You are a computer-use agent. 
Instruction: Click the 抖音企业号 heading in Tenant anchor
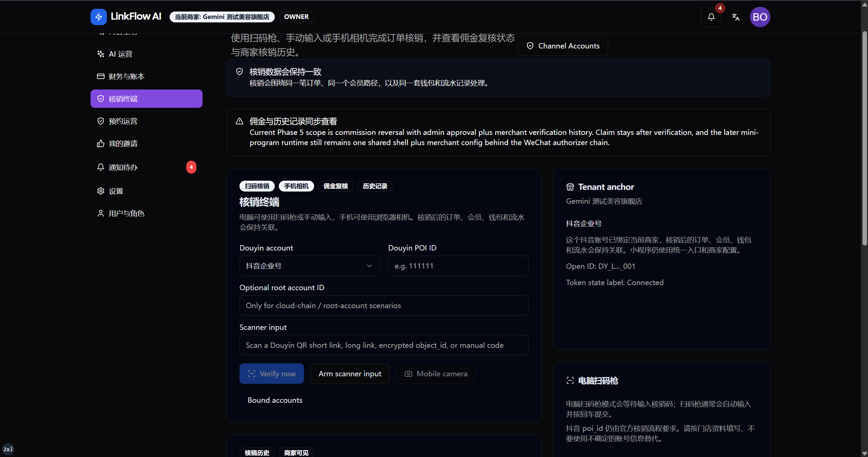584,223
